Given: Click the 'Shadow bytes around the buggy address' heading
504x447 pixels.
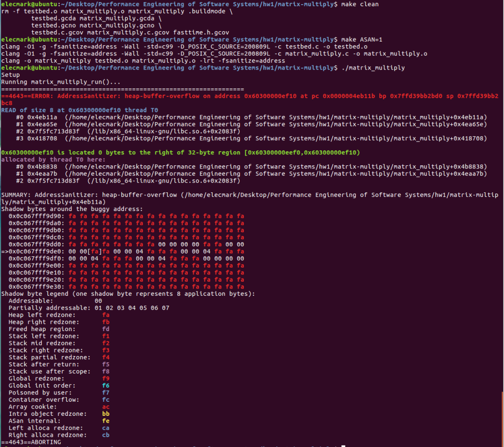Looking at the screenshot, I should pos(72,209).
